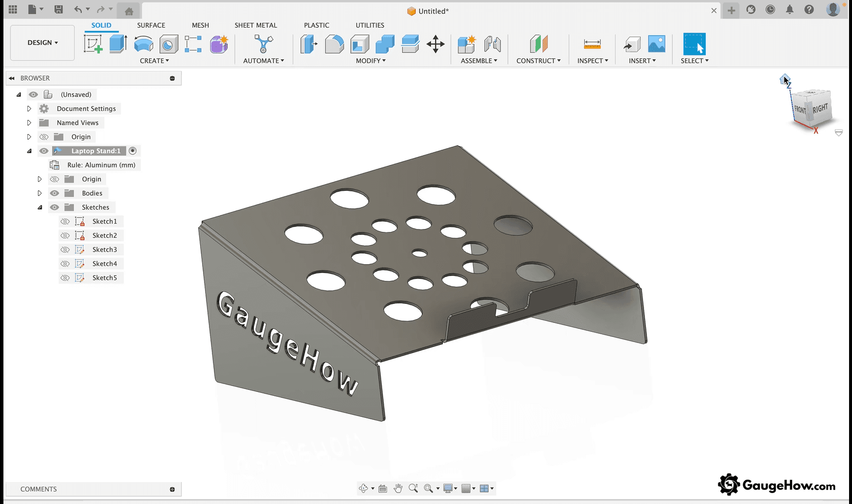
Task: Open the Revolve tool
Action: coord(143,44)
